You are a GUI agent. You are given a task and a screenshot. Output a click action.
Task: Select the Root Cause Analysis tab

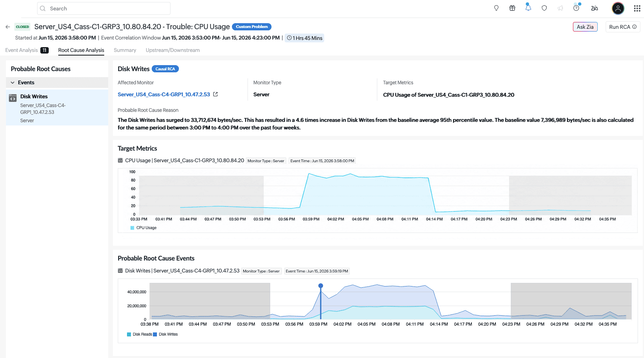tap(81, 50)
